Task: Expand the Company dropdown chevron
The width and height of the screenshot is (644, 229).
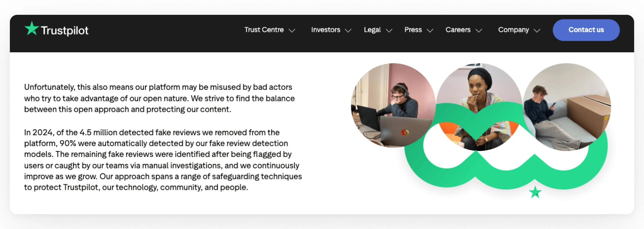Action: (x=537, y=31)
